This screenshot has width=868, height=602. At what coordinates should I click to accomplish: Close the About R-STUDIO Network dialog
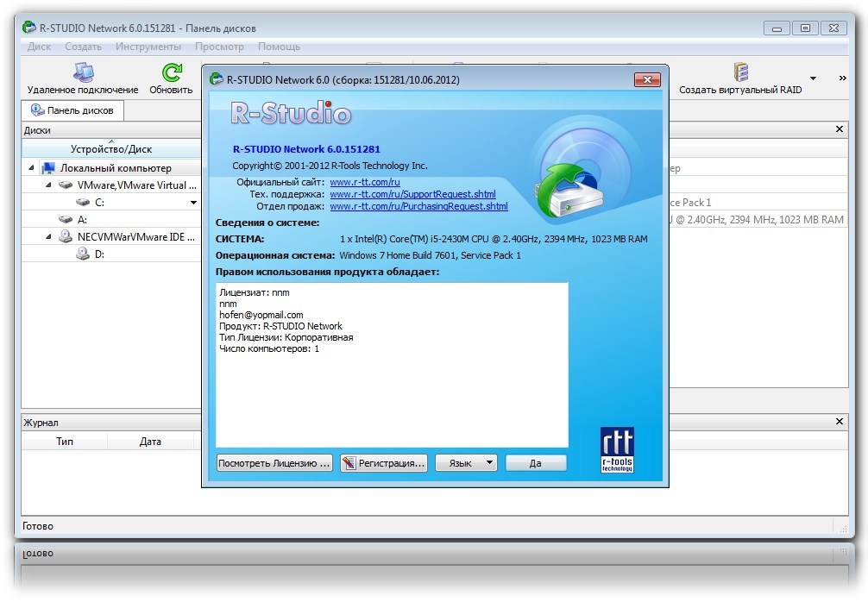point(646,80)
